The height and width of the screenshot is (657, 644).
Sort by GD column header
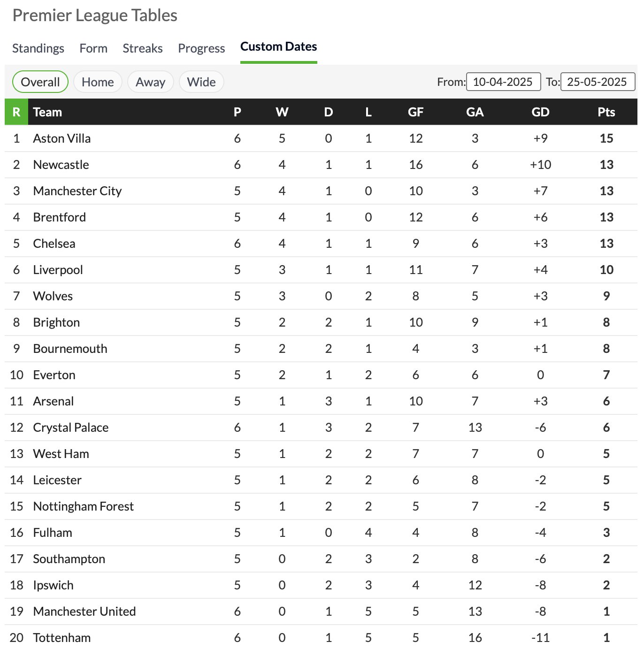click(x=540, y=112)
